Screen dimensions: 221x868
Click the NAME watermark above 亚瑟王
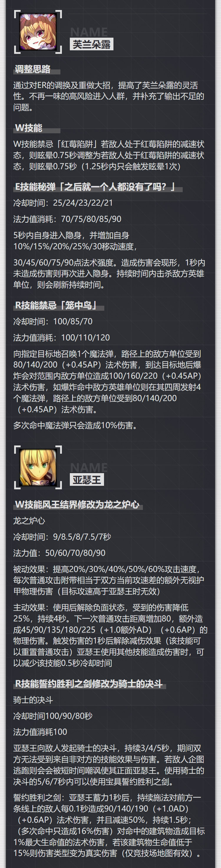[89, 467]
